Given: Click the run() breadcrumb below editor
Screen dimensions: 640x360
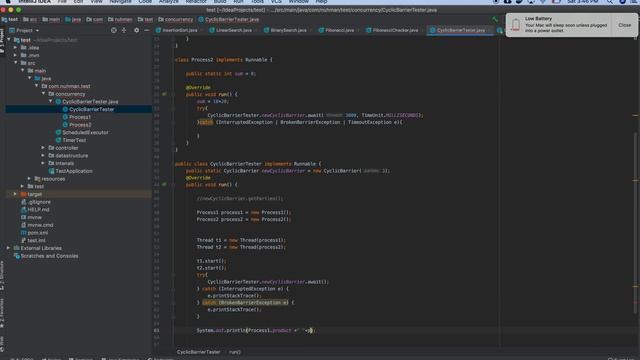Looking at the screenshot, I should tap(235, 352).
